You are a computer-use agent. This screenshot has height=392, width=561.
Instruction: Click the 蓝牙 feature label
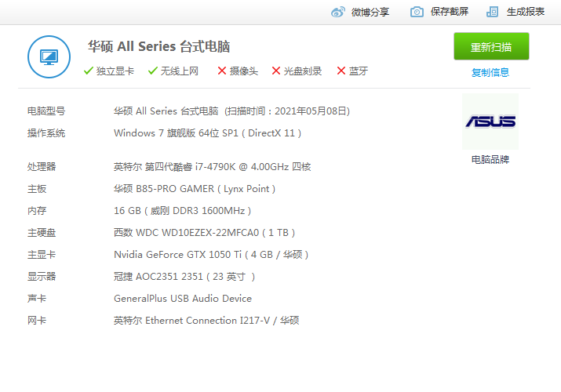point(359,71)
